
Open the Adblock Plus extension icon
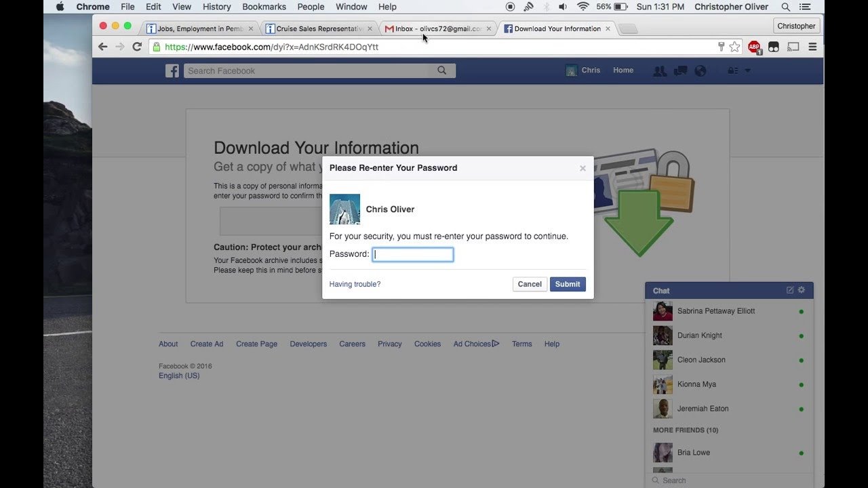[x=754, y=47]
